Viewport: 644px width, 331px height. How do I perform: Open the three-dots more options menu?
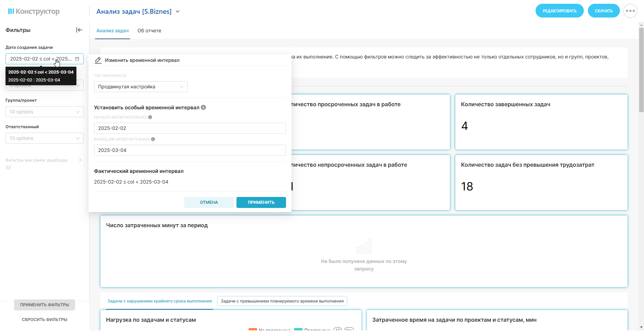tap(630, 11)
